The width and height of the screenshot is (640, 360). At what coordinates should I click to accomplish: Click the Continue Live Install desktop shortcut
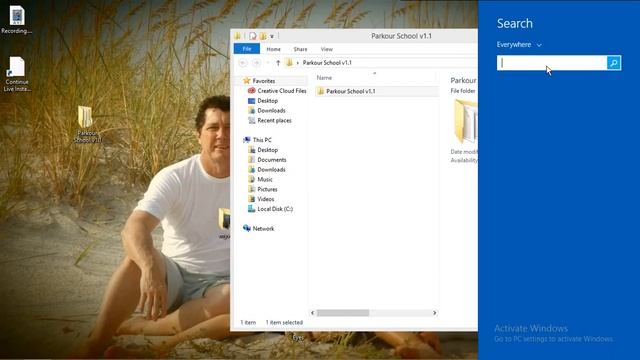tap(17, 74)
